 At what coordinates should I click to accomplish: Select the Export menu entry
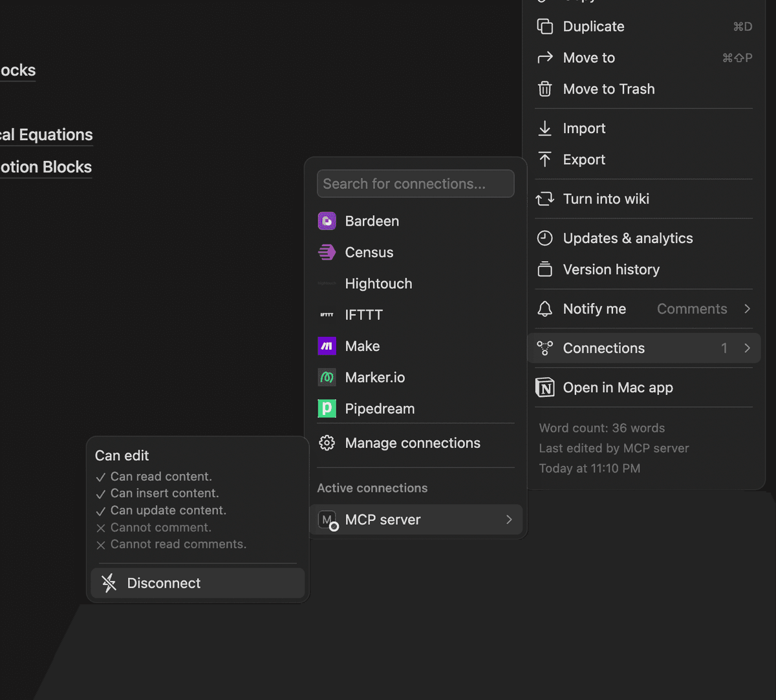644,160
